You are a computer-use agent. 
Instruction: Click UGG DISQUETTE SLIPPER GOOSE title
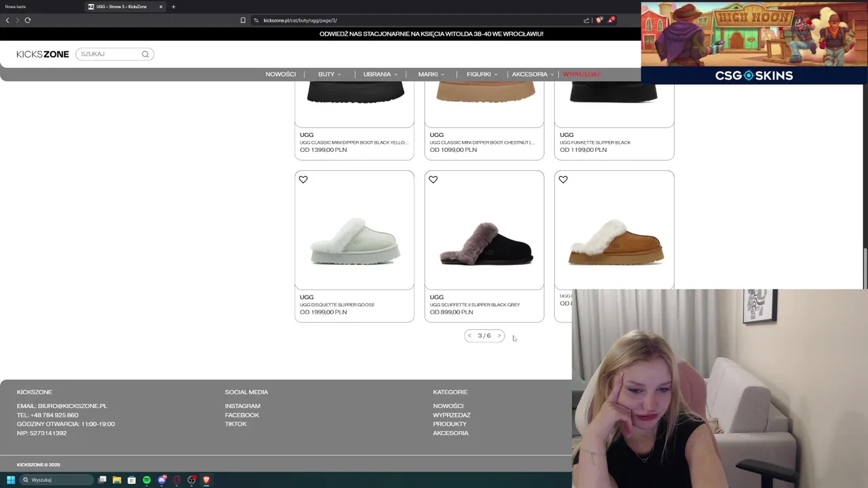[x=337, y=305]
